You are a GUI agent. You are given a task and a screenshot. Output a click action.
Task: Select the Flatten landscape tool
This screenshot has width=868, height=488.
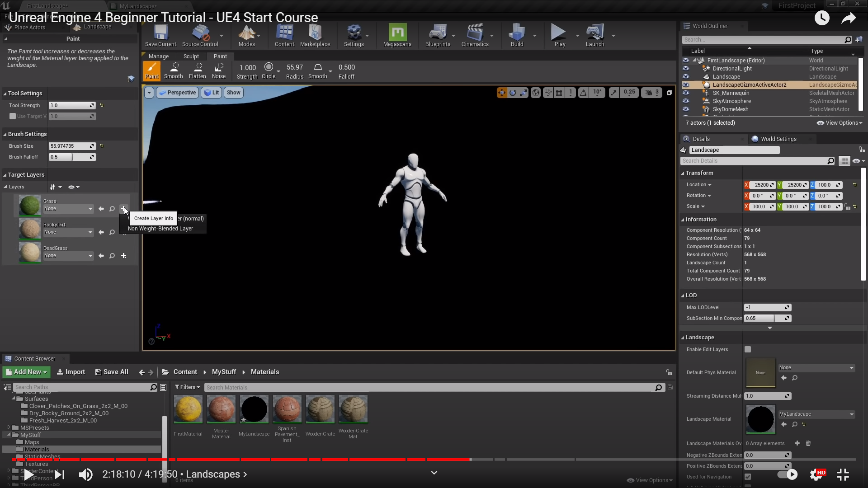[x=197, y=71]
